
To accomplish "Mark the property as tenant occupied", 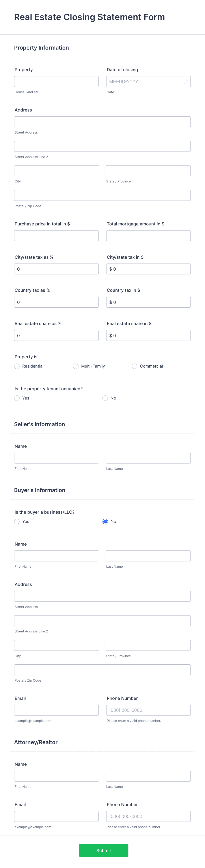I will click(17, 398).
